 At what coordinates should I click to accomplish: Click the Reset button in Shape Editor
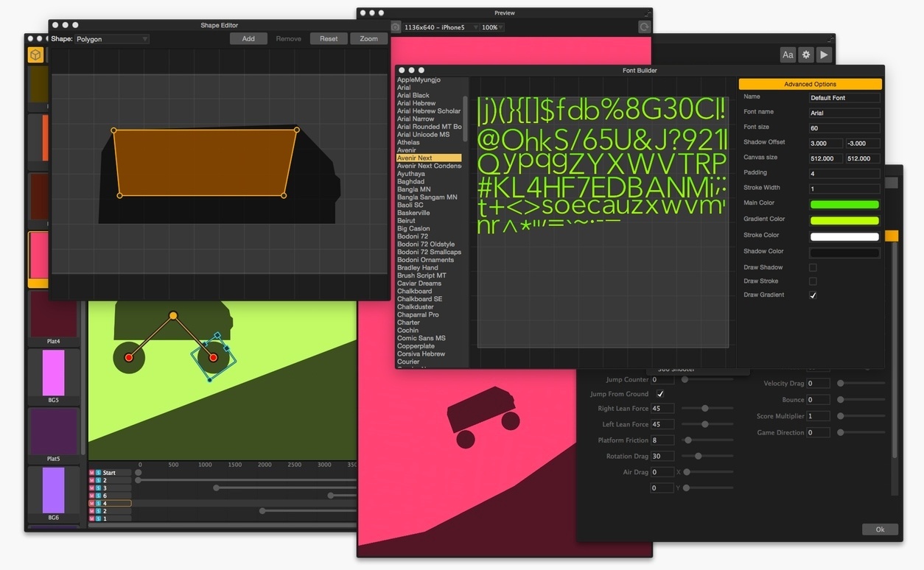329,38
